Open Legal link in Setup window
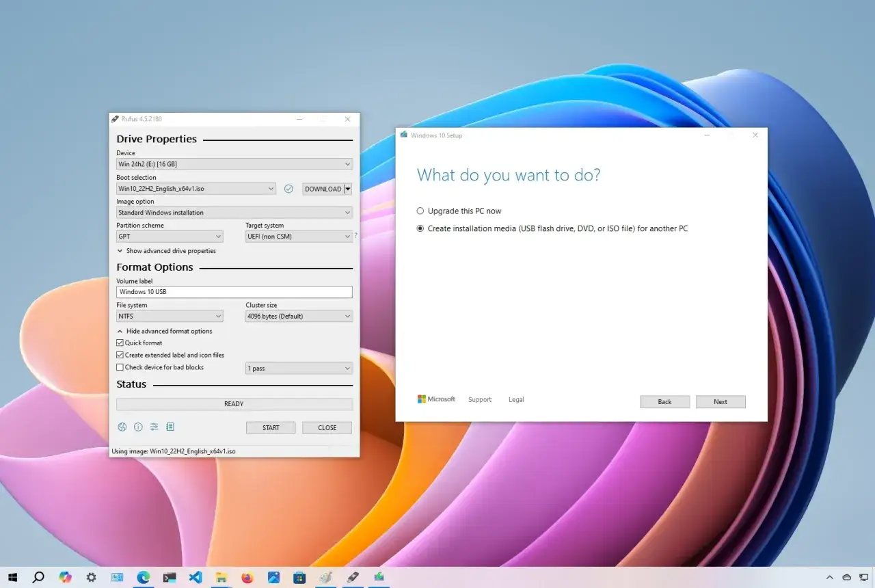The height and width of the screenshot is (588, 875). (516, 399)
